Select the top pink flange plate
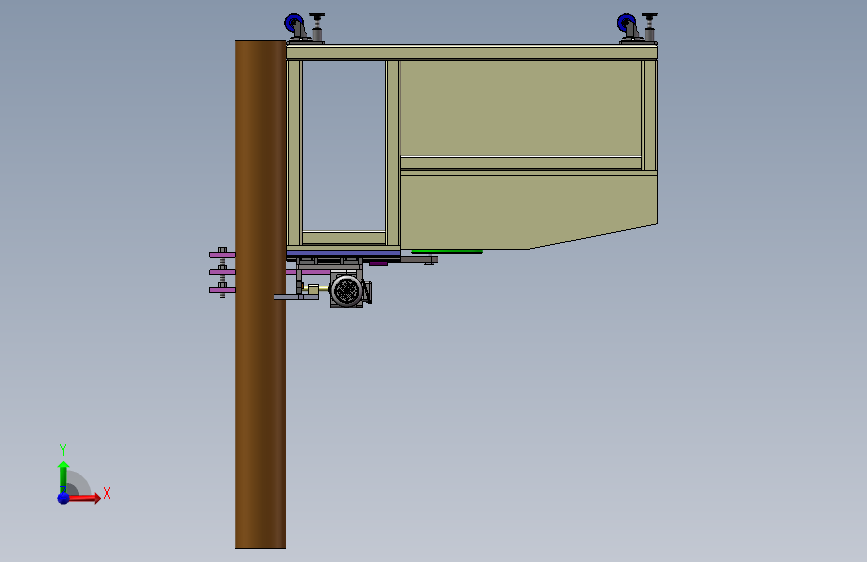This screenshot has width=867, height=562. [222, 255]
